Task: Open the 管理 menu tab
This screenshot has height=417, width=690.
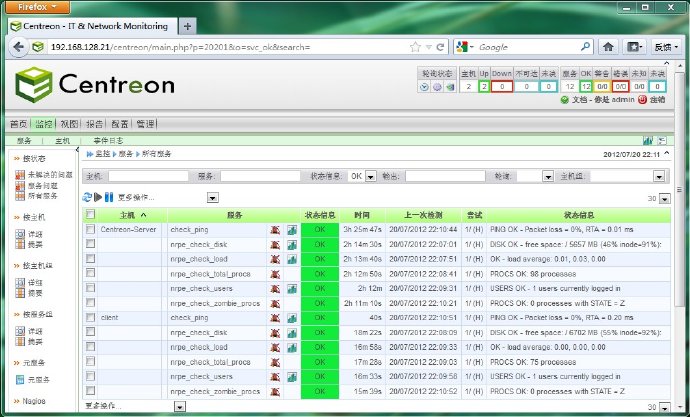Action: coord(145,124)
